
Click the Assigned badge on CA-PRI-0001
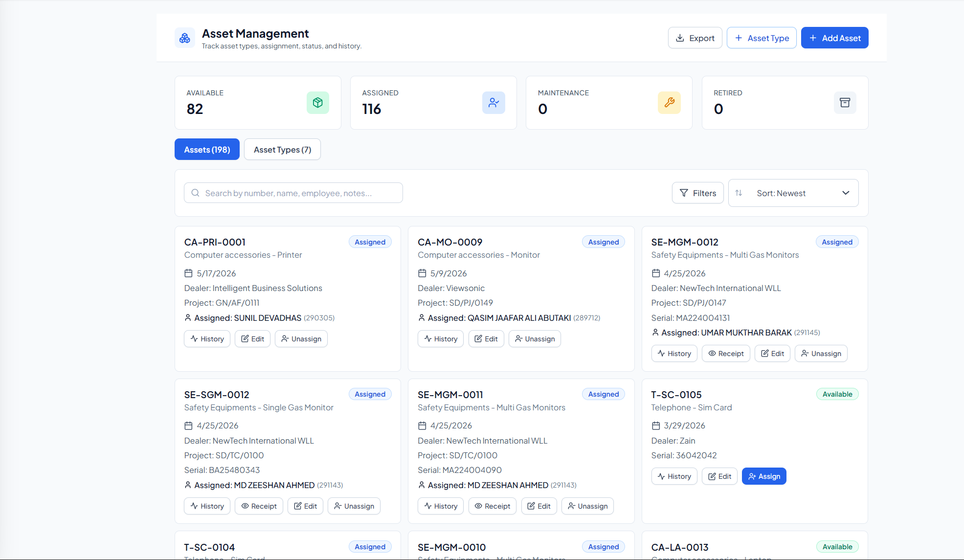pyautogui.click(x=370, y=242)
